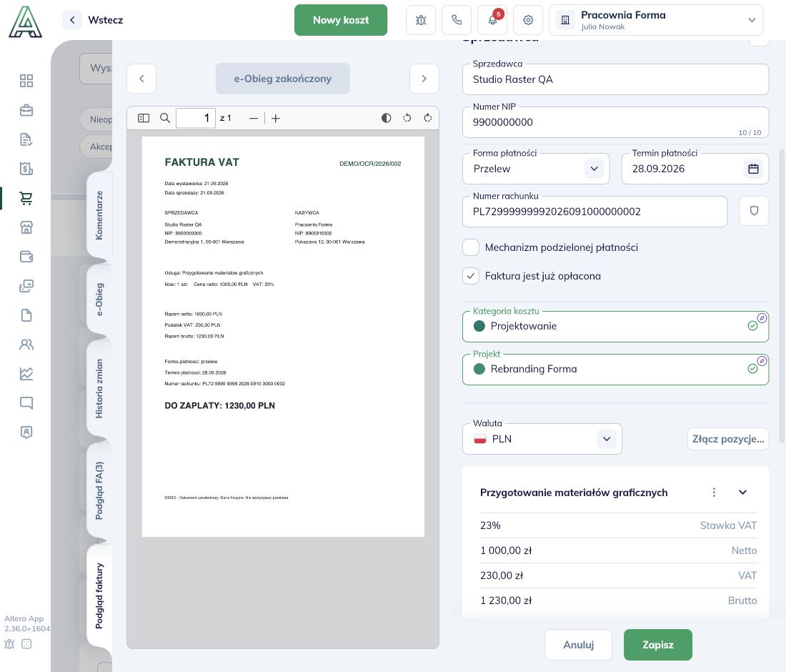Open the blank file sidebar icon
The width and height of the screenshot is (786, 672).
pos(26,315)
